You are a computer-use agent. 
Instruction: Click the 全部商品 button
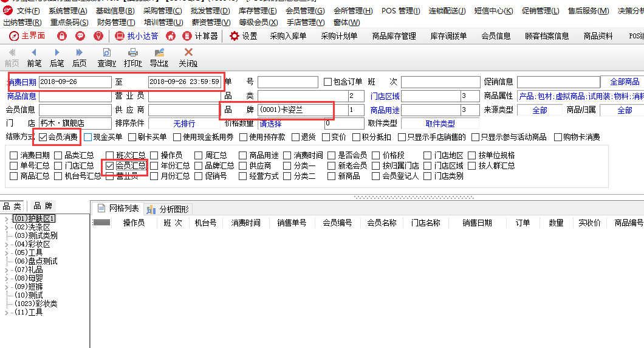[x=625, y=82]
